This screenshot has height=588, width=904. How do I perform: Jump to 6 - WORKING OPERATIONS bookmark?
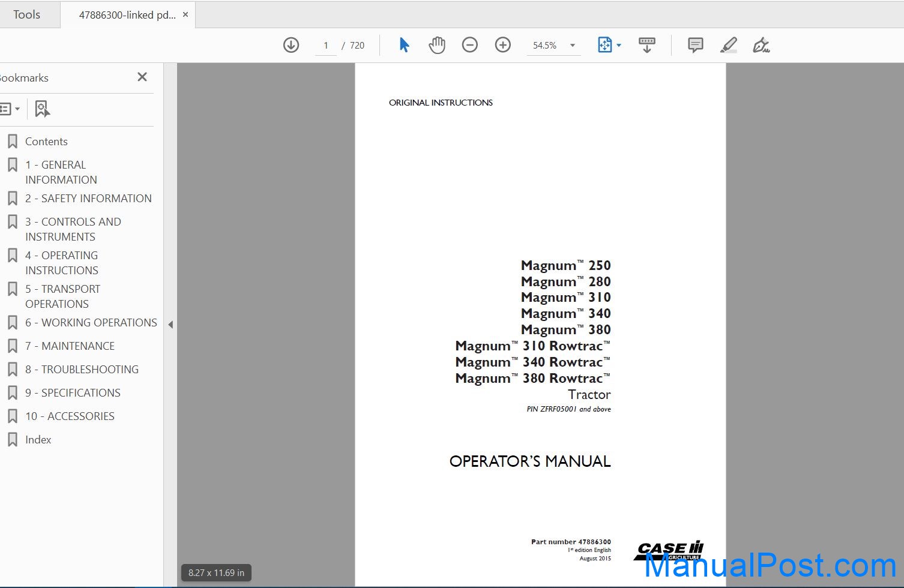pos(91,323)
